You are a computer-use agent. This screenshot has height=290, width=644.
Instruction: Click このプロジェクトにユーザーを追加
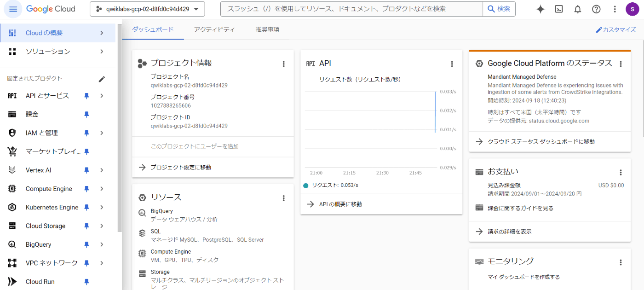(195, 146)
